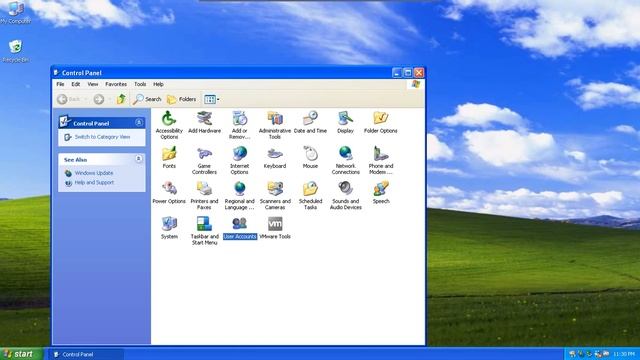Click the Back toolbar button
The width and height of the screenshot is (640, 360).
[x=69, y=99]
